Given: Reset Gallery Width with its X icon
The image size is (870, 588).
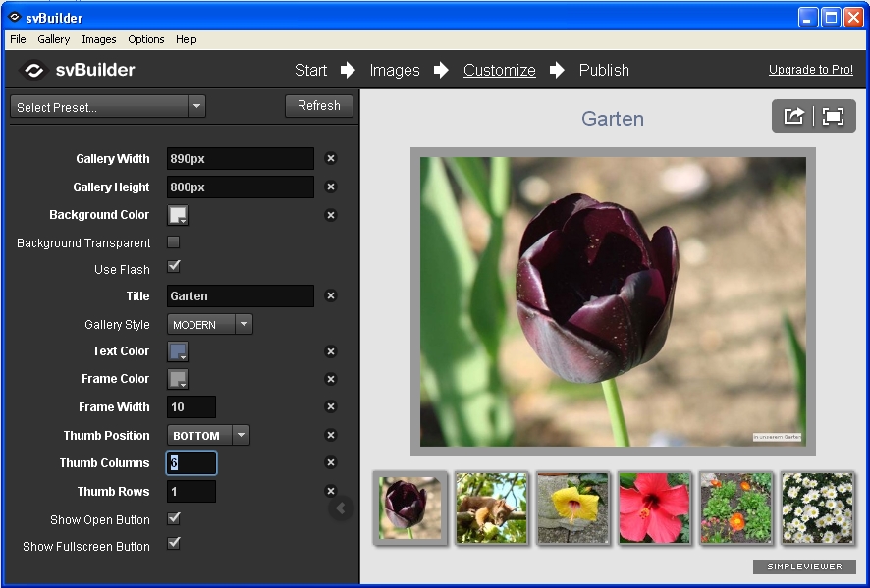Looking at the screenshot, I should pyautogui.click(x=331, y=158).
